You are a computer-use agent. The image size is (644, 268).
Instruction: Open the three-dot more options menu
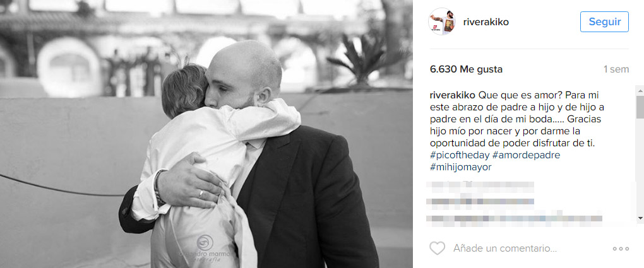coord(621,248)
